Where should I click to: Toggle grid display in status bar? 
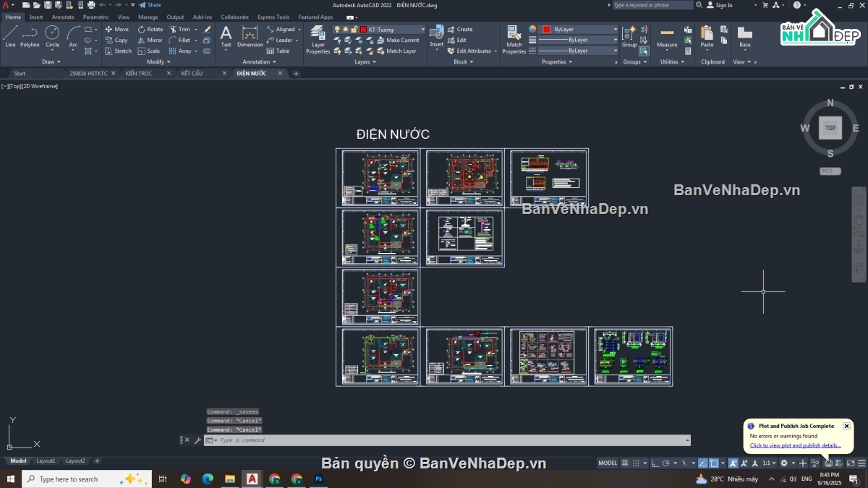626,463
